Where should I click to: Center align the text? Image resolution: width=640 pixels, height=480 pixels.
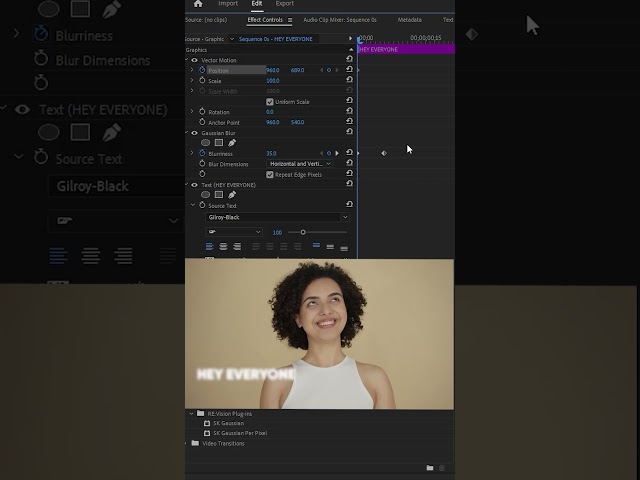223,247
